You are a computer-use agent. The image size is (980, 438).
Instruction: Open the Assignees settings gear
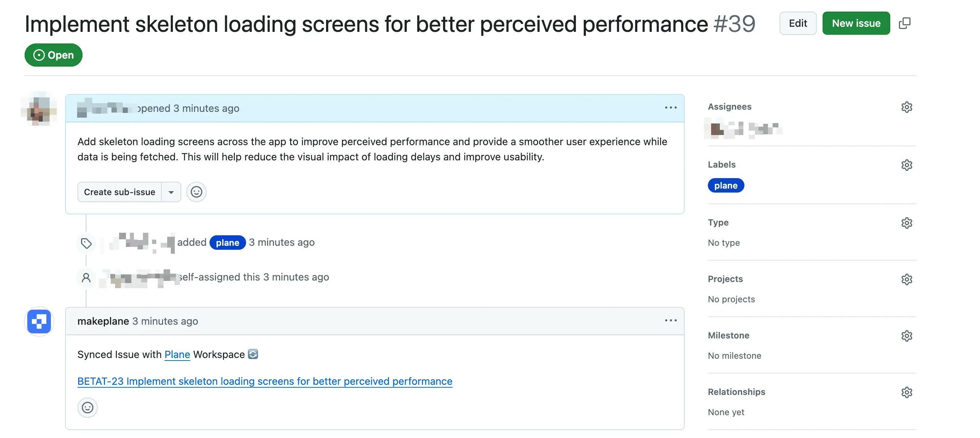tap(907, 107)
